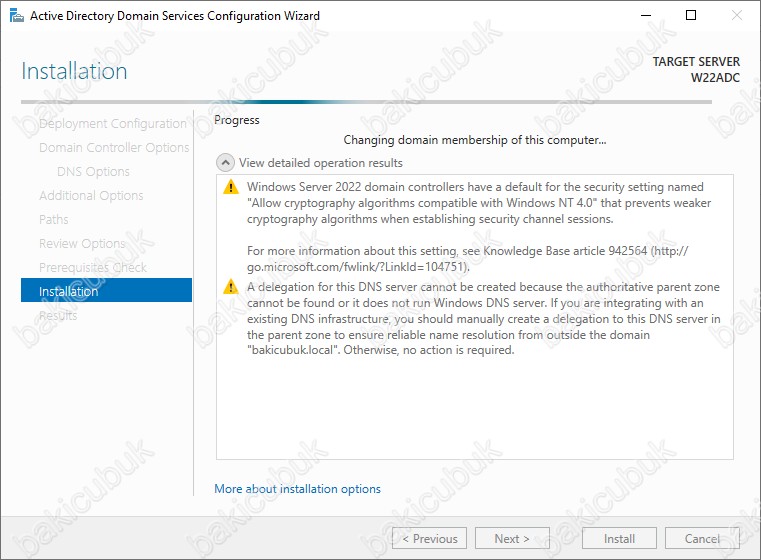Click the 'Changing domain membership of this computer...' status text

pyautogui.click(x=475, y=140)
